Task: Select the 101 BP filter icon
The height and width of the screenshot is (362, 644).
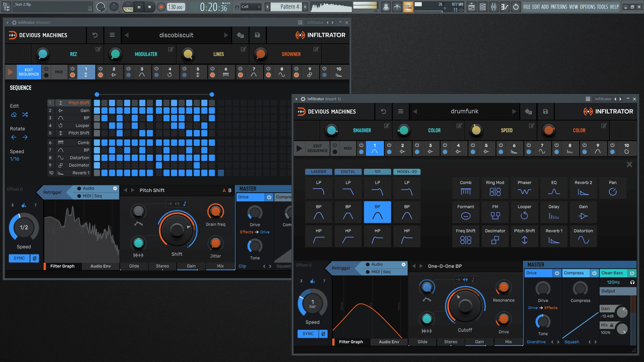Action: tap(377, 212)
